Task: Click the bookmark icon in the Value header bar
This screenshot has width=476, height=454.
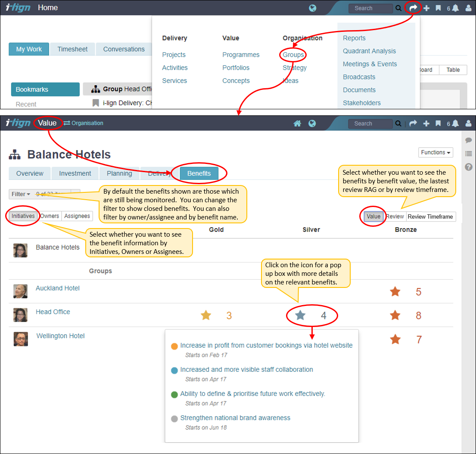Action: click(438, 124)
